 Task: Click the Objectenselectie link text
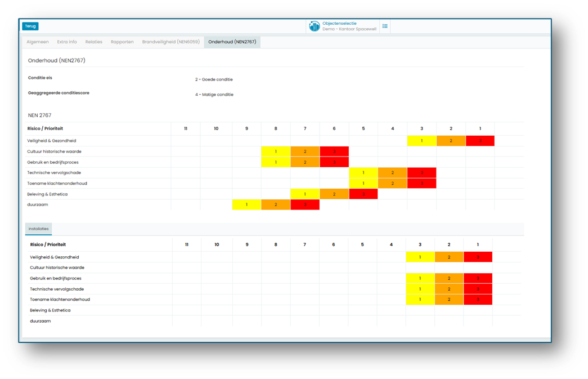(339, 23)
